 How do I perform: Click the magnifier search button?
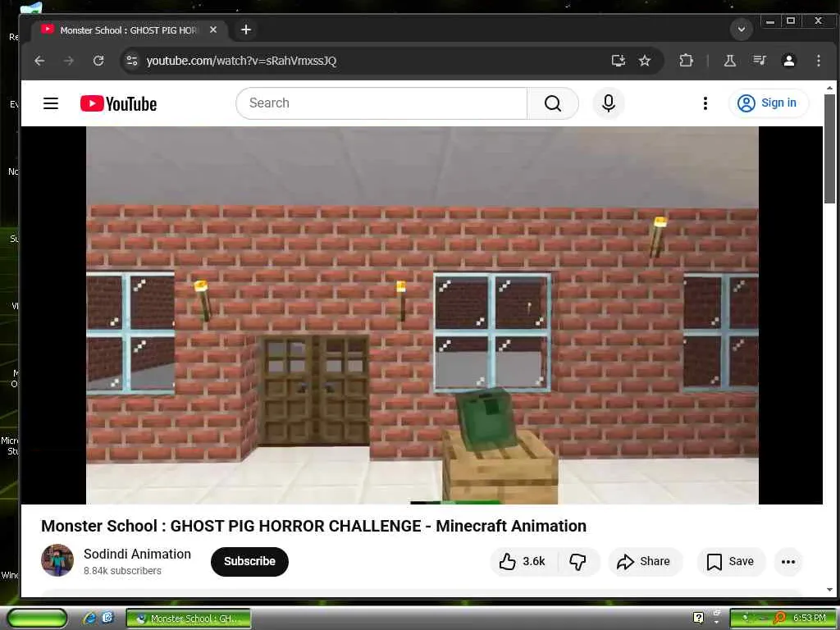coord(553,103)
